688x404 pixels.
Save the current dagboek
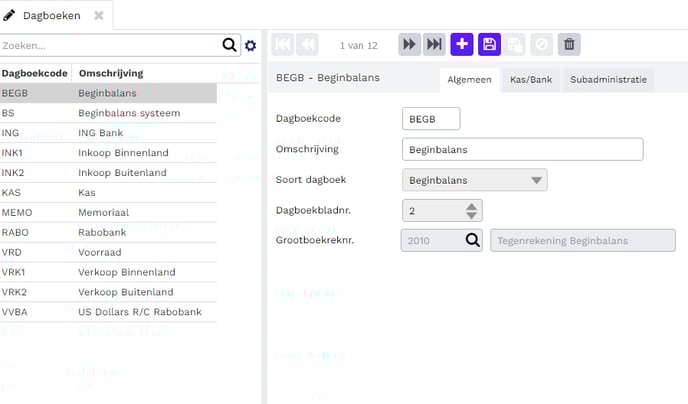coord(489,44)
